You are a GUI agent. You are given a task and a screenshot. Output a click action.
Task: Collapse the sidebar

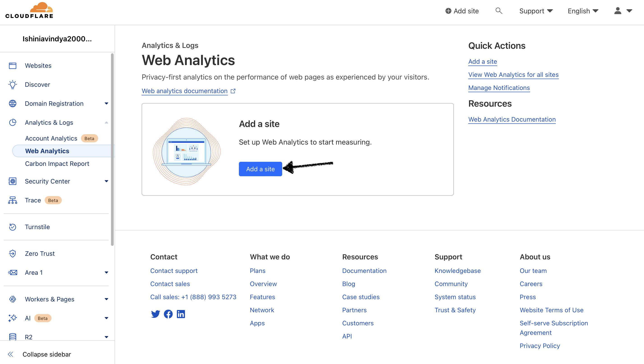(46, 354)
